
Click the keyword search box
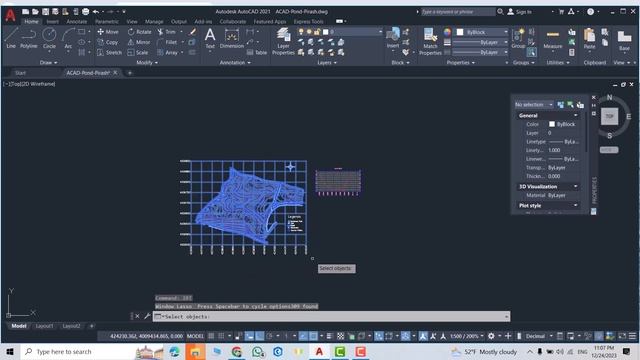[x=458, y=12]
